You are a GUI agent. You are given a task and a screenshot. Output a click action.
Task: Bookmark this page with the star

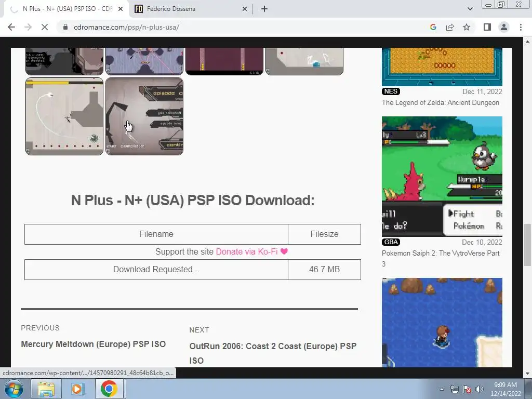pos(467,27)
